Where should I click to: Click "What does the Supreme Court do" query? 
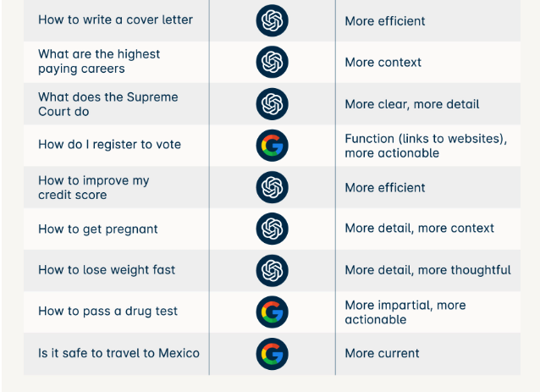(x=107, y=104)
